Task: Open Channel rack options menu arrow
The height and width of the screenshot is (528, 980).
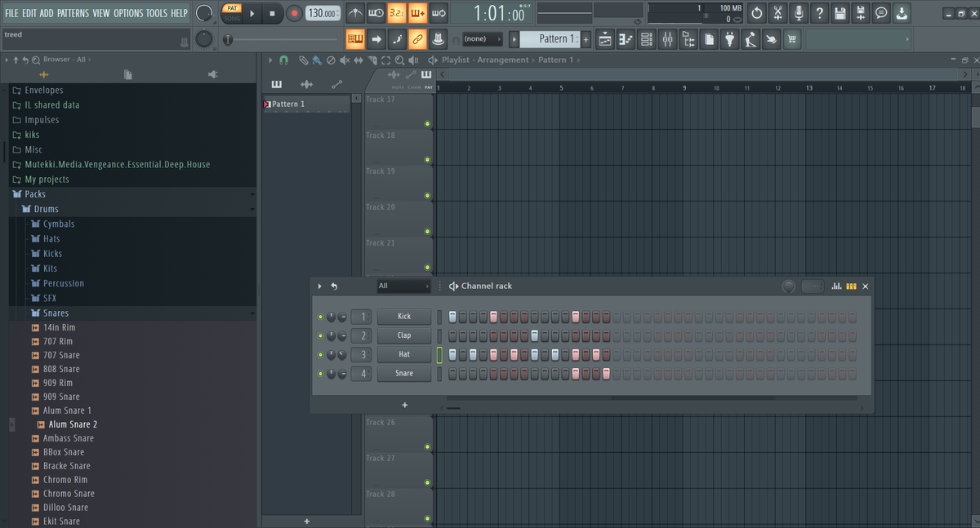Action: [x=319, y=286]
